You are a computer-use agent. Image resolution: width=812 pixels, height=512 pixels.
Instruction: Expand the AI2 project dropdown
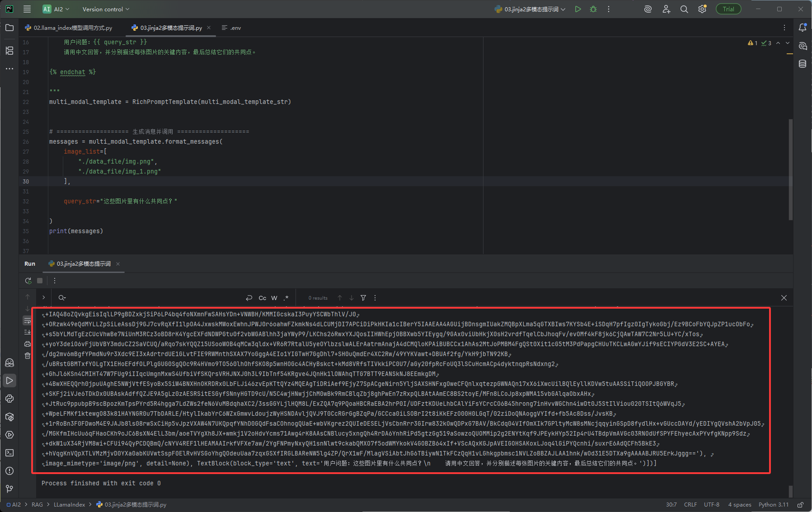coord(56,9)
